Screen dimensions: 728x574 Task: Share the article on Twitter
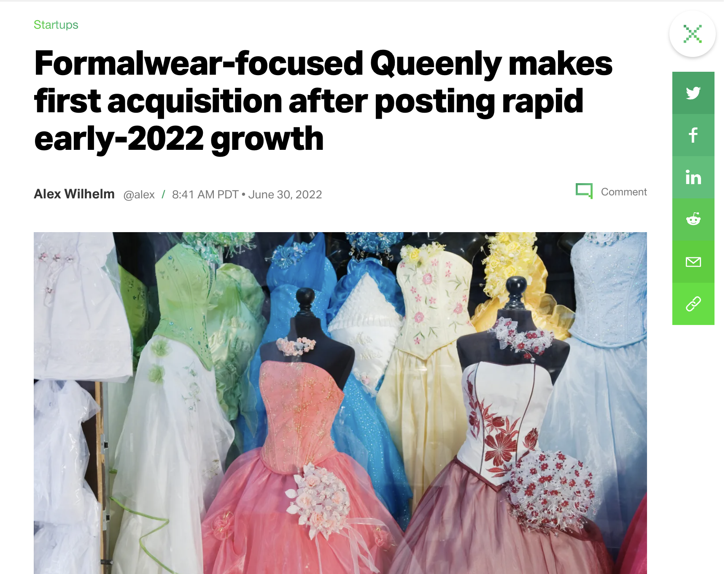pos(693,93)
